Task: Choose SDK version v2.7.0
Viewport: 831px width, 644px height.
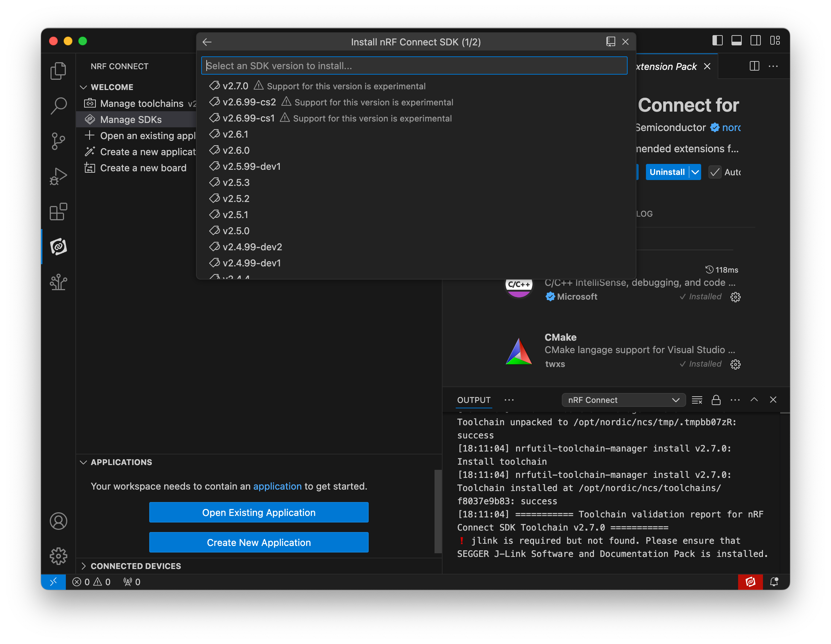Action: 415,86
